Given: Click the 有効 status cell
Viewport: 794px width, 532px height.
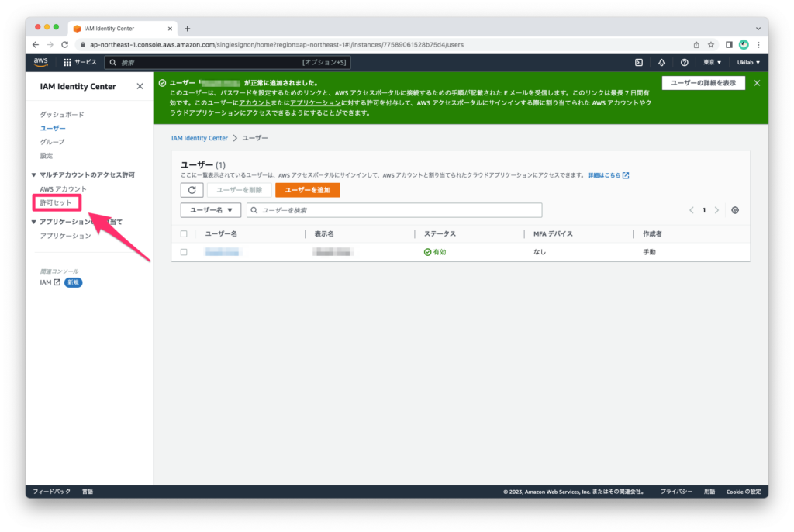Looking at the screenshot, I should click(x=435, y=252).
